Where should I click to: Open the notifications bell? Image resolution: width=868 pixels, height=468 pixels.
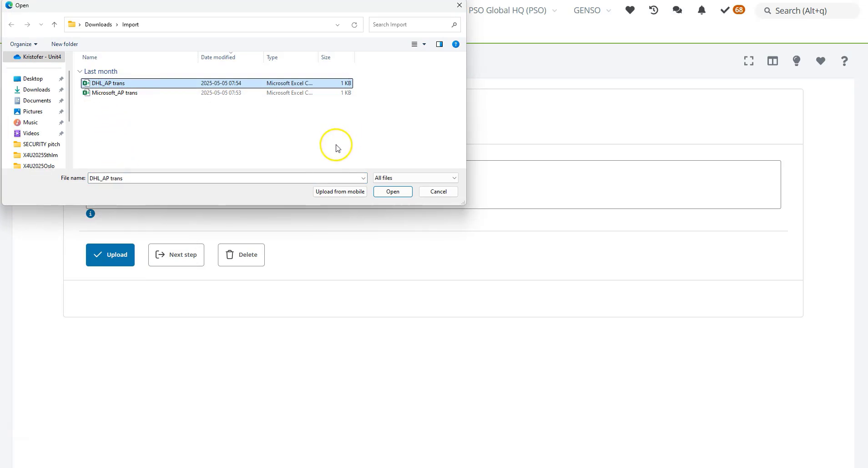point(701,10)
